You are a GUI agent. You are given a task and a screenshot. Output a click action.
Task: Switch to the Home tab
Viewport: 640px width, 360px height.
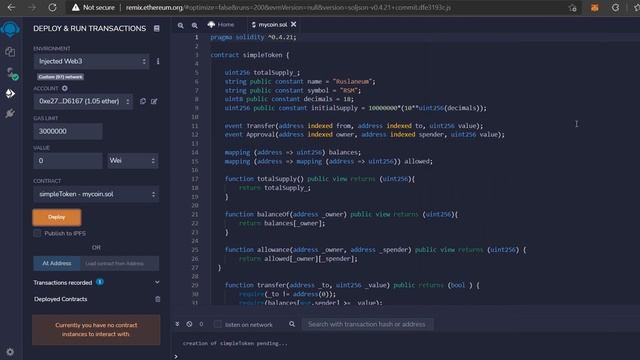pyautogui.click(x=221, y=24)
